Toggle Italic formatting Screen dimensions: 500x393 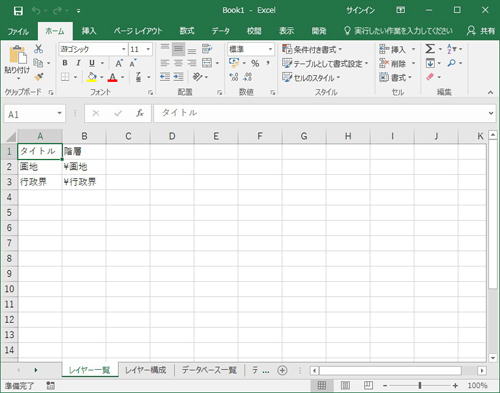[x=78, y=63]
